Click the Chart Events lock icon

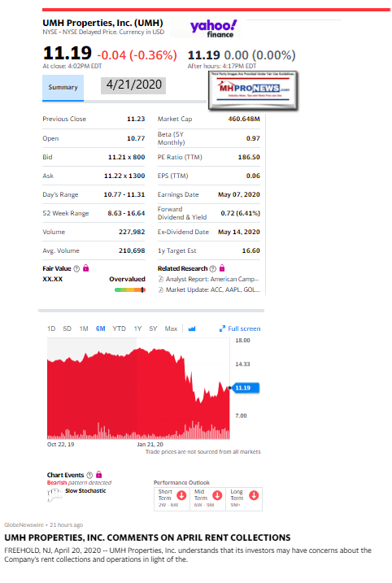99,474
